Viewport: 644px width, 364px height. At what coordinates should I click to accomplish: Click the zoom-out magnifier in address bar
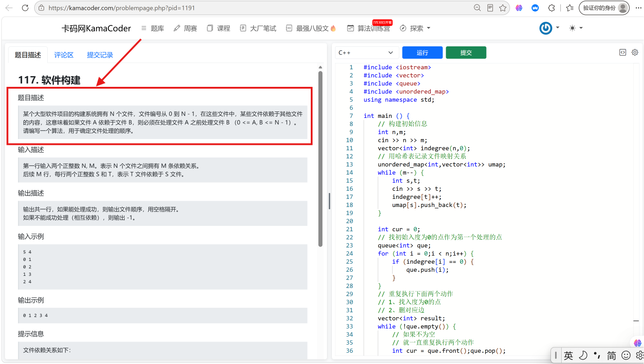pos(478,8)
